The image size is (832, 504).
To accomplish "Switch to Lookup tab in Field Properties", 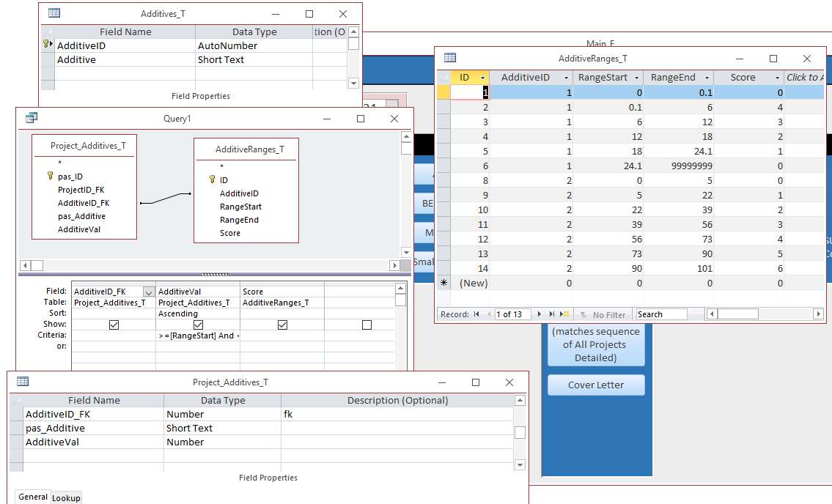I will tap(66, 497).
